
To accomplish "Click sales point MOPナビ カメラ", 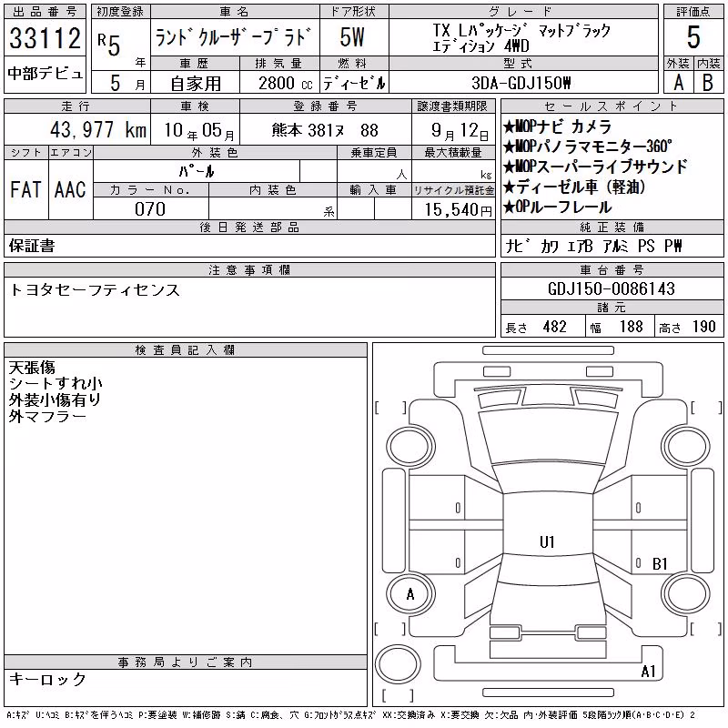I will point(557,126).
